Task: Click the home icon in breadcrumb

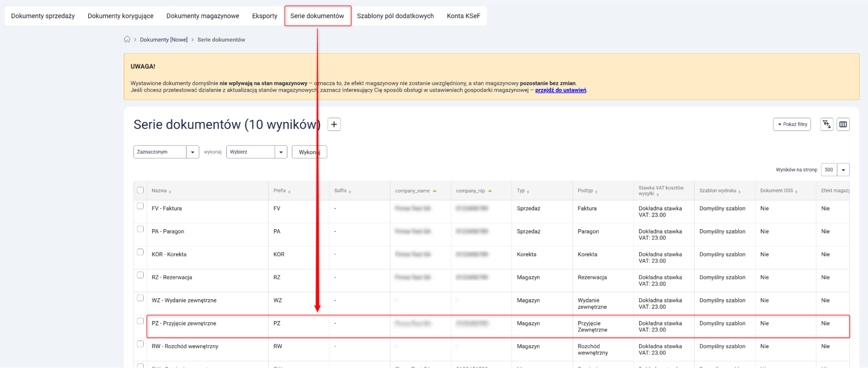Action: click(127, 39)
